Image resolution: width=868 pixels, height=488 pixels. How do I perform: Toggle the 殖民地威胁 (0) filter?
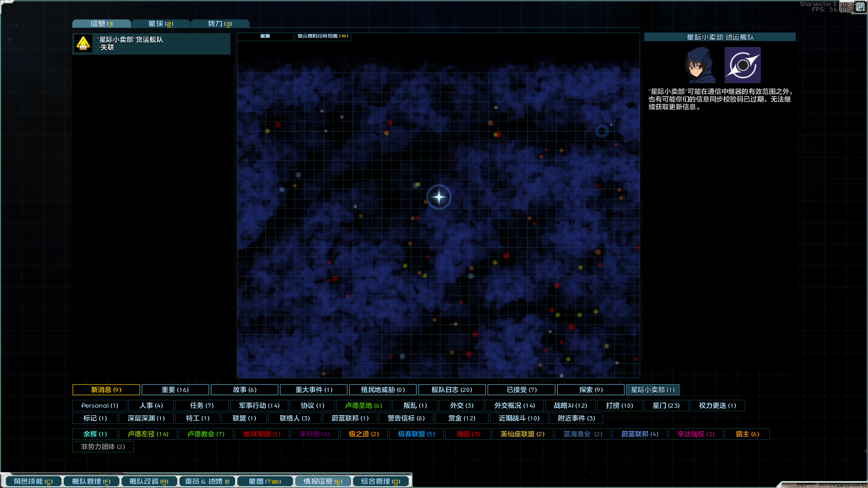[383, 389]
